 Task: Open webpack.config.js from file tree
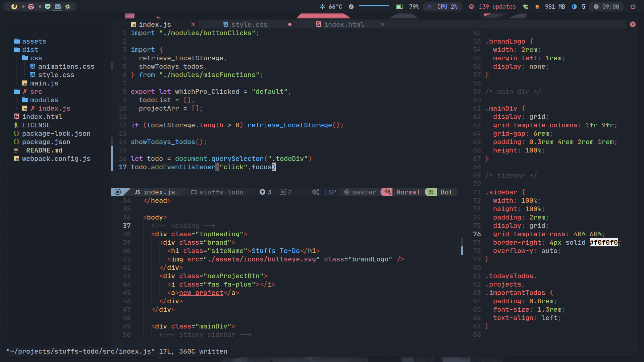[56, 159]
